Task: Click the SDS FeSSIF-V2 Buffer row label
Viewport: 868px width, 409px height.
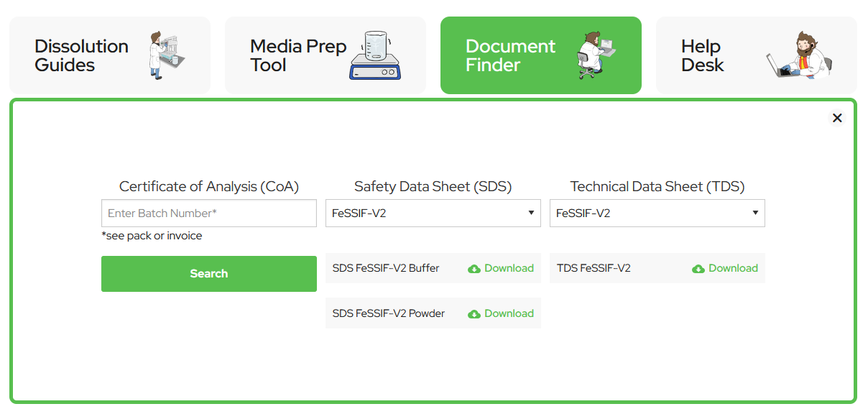Action: tap(386, 268)
